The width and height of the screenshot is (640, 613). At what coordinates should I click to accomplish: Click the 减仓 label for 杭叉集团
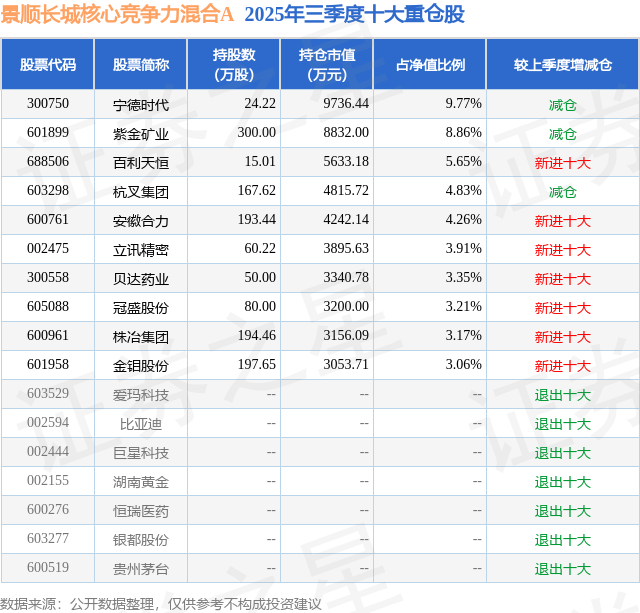click(562, 192)
